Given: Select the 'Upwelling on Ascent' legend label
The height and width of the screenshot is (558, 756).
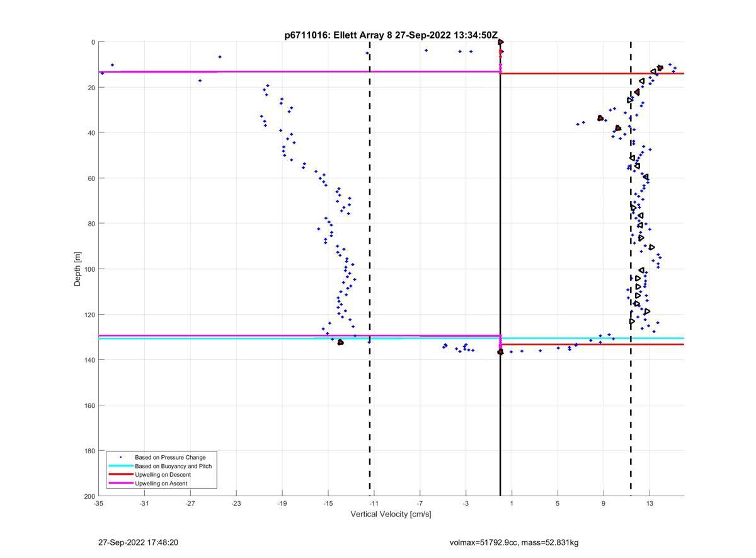Looking at the screenshot, I should tap(161, 484).
